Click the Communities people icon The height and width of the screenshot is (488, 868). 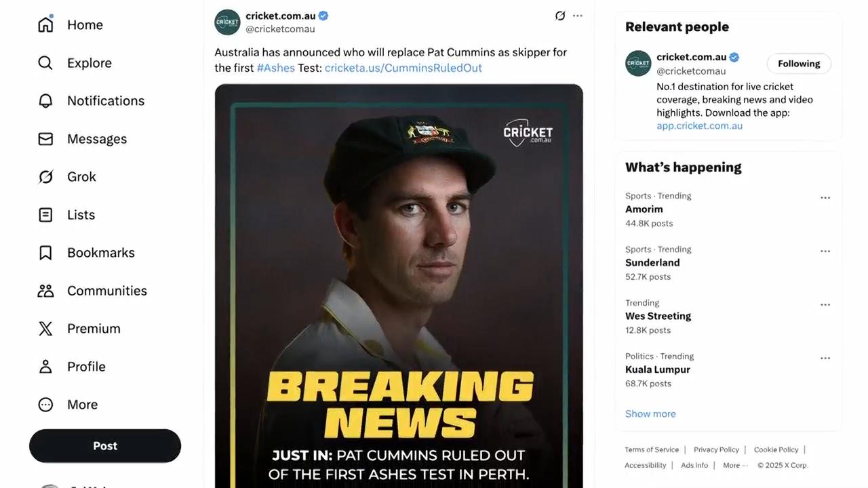click(45, 291)
